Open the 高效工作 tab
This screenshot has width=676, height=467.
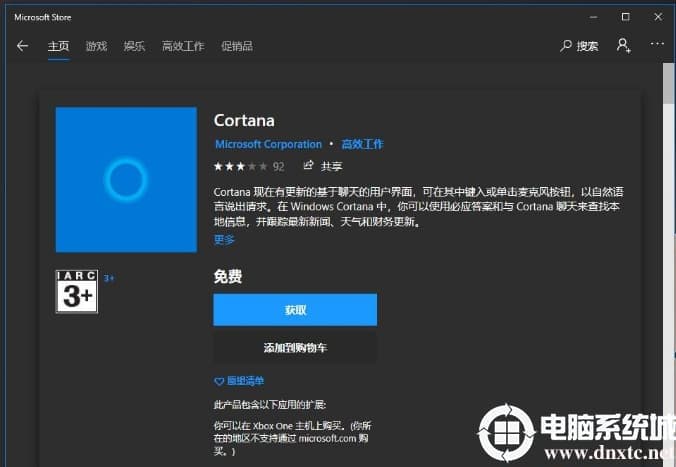(x=183, y=46)
